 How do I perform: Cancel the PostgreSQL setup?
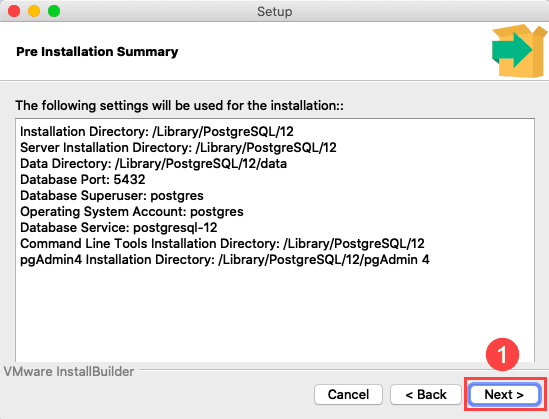(348, 394)
